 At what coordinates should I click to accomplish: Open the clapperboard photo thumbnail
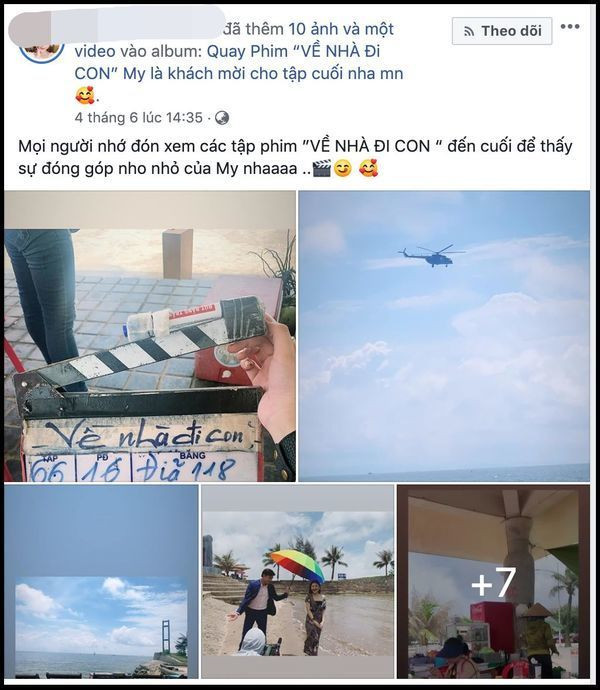[x=150, y=336]
